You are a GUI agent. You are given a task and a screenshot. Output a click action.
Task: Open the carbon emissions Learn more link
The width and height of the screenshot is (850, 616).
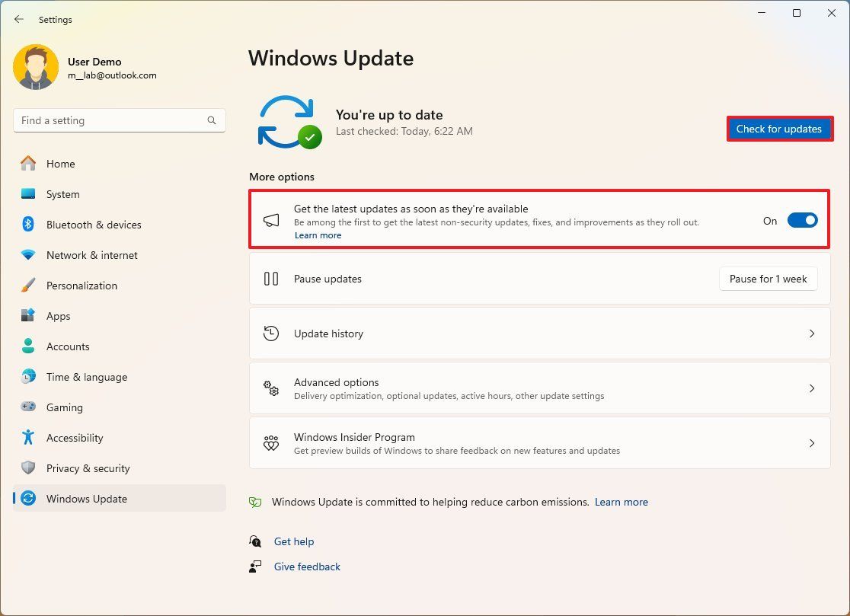pos(622,502)
